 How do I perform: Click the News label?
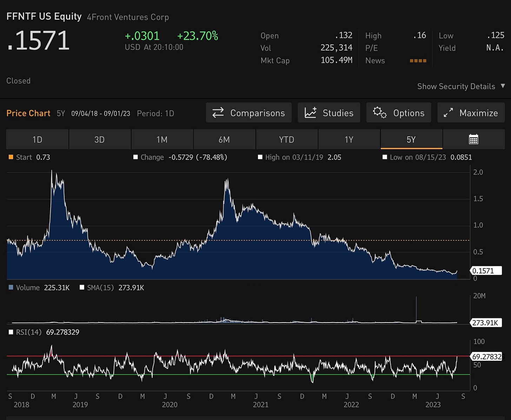(x=375, y=61)
